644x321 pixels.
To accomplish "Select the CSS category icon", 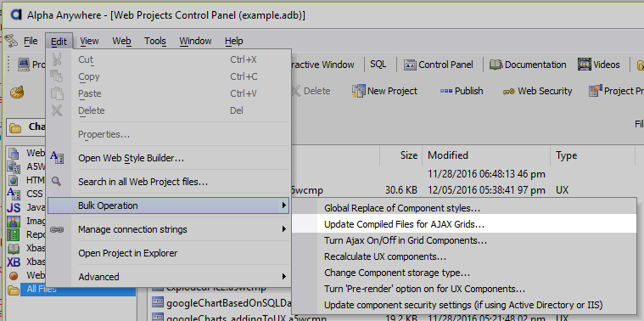I will [x=14, y=194].
